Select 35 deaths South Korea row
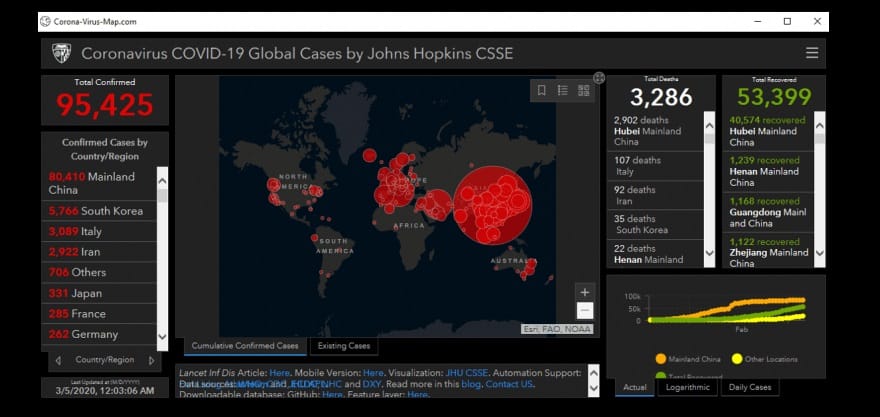Viewport: 880px width, 417px height. (x=656, y=224)
